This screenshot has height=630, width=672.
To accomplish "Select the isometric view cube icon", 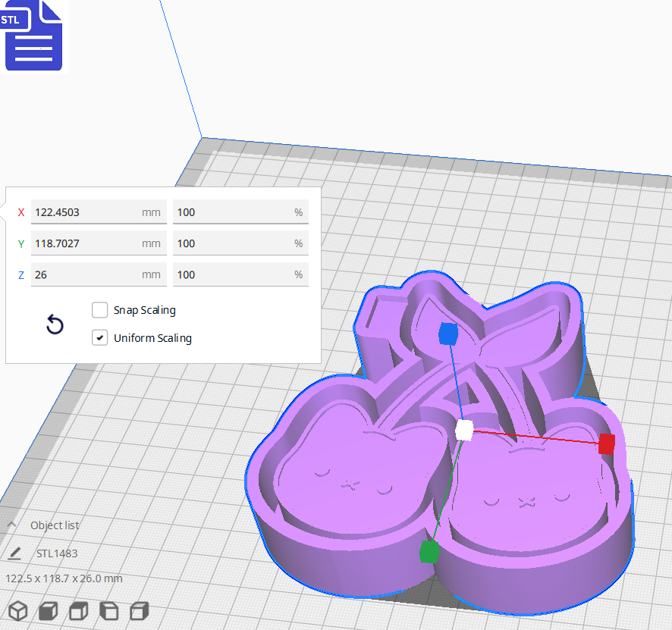I will tap(18, 610).
